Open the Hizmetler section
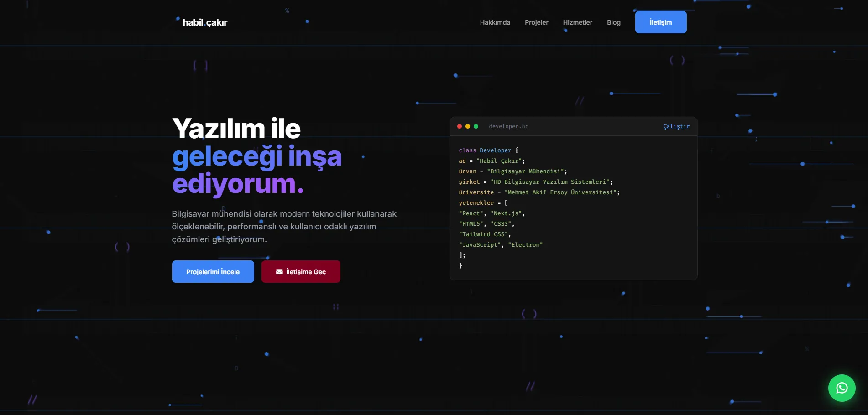 pos(578,22)
